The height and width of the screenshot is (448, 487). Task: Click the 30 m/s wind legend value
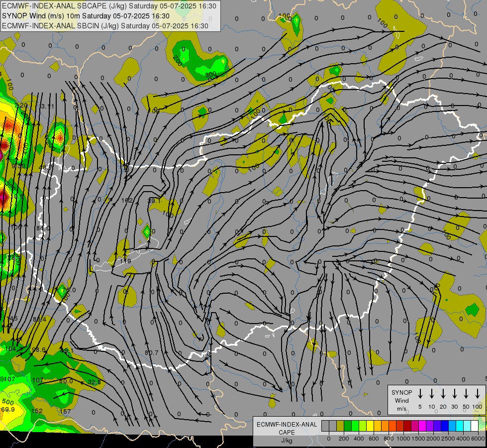point(455,407)
